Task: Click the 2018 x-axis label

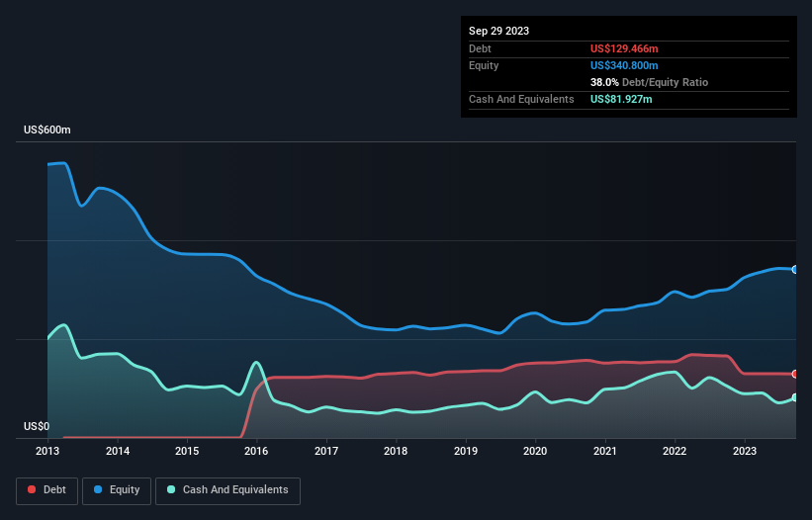Action: pos(396,451)
